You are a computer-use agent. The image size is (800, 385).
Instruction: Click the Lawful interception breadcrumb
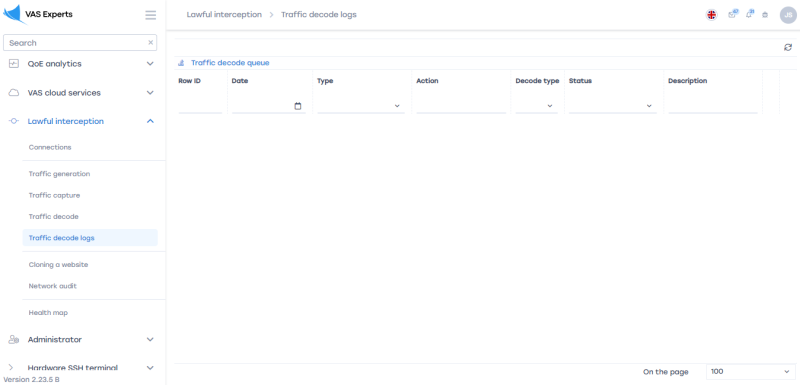[224, 15]
